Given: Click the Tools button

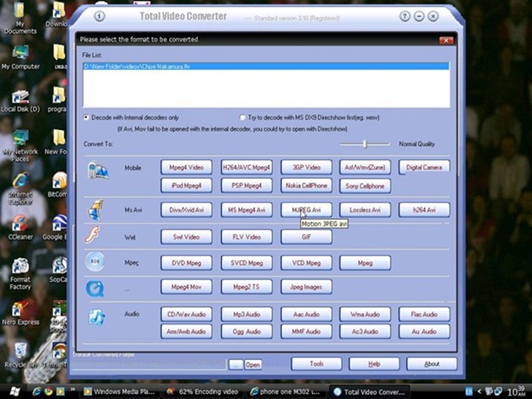Looking at the screenshot, I should tap(316, 364).
